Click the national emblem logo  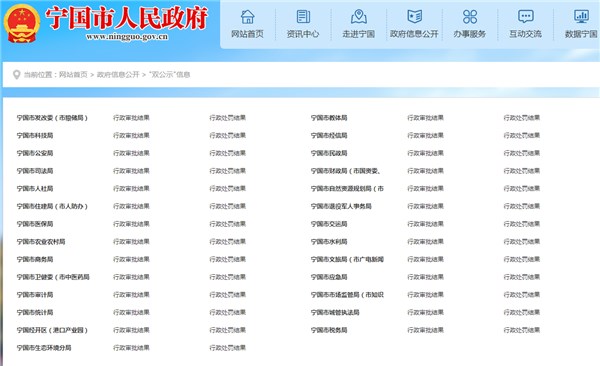click(x=21, y=24)
